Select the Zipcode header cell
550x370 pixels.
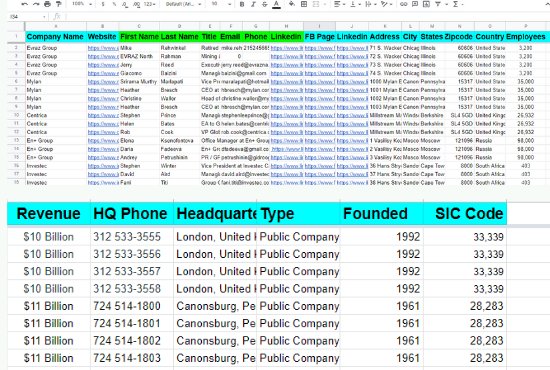coord(459,37)
